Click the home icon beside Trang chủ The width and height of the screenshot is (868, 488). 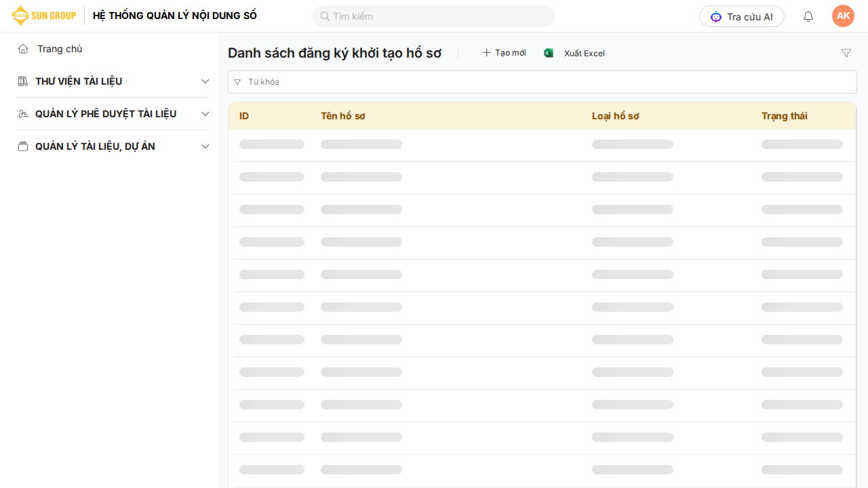(x=23, y=49)
